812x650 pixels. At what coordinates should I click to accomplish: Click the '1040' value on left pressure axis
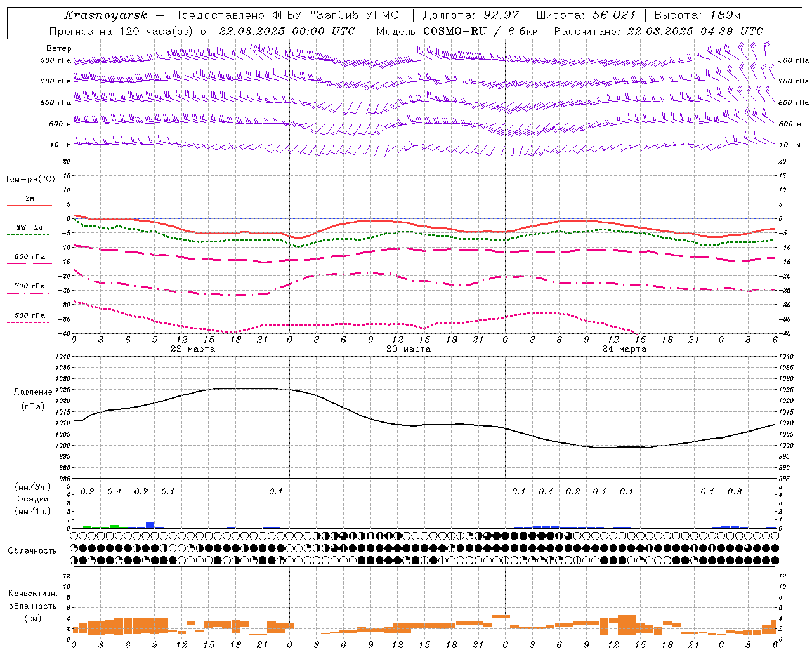point(62,357)
